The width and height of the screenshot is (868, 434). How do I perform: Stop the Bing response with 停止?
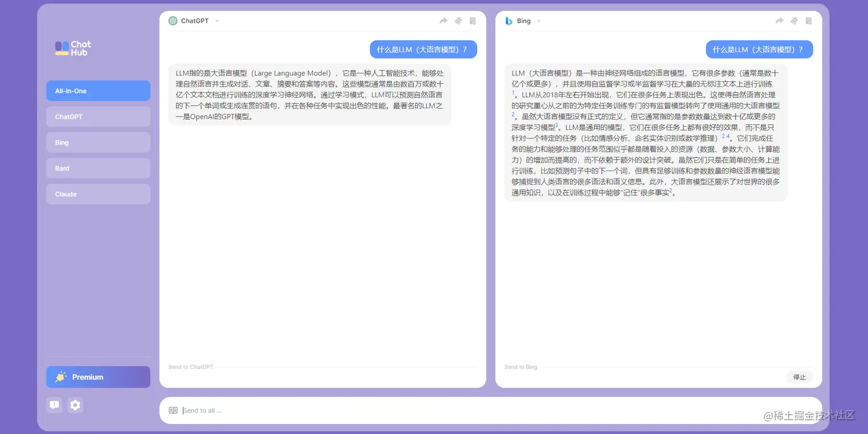(800, 377)
